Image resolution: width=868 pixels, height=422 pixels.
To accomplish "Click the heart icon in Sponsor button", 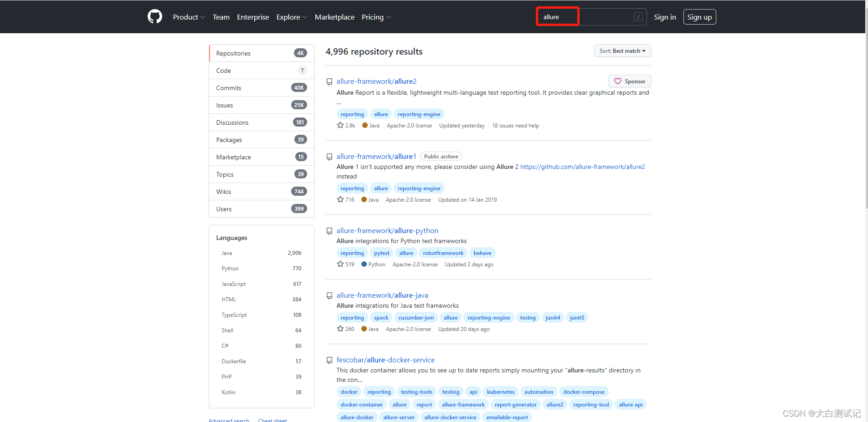I will [x=618, y=81].
